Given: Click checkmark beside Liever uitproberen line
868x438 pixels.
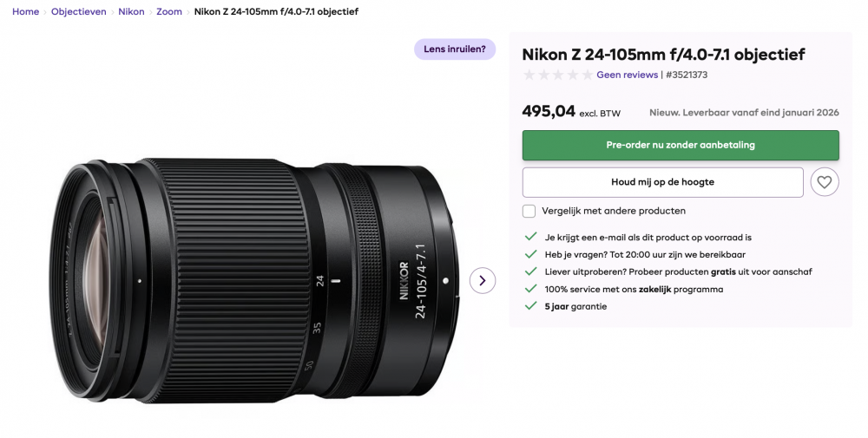Looking at the screenshot, I should 531,271.
